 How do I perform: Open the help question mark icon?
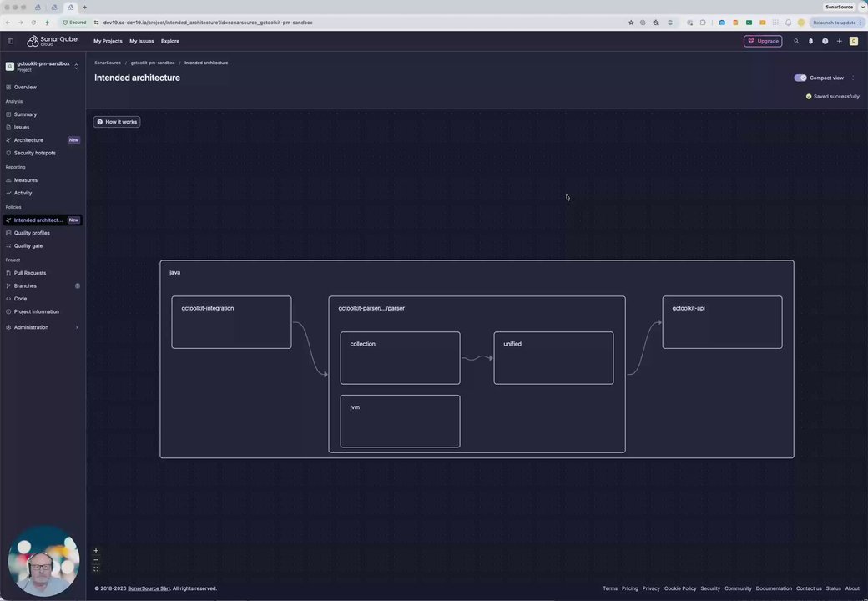pyautogui.click(x=825, y=41)
